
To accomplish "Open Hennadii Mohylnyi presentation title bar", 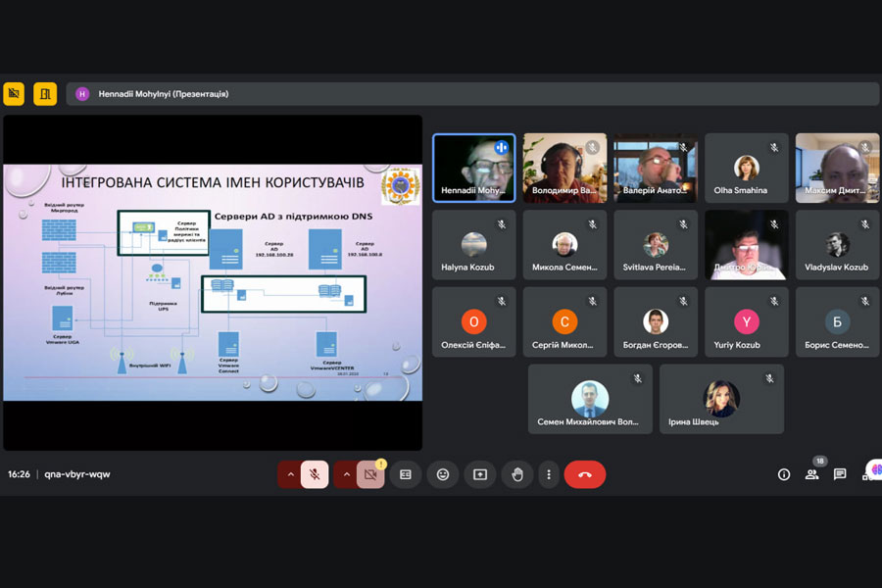I will [x=472, y=94].
